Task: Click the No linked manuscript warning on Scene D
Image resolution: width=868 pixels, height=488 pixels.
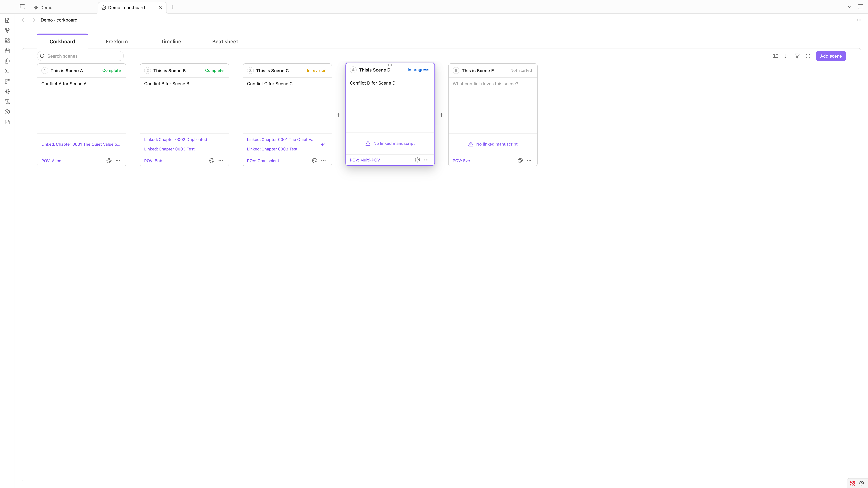Action: point(390,144)
